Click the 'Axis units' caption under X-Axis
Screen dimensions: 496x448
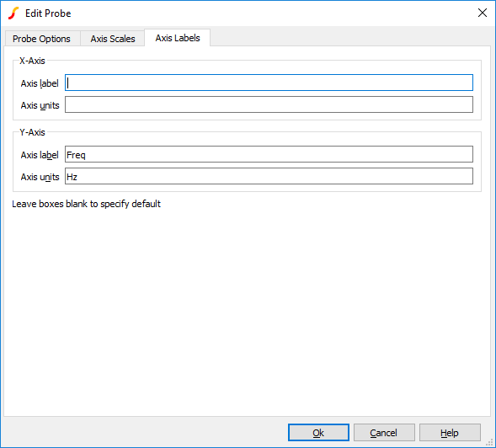tap(40, 105)
